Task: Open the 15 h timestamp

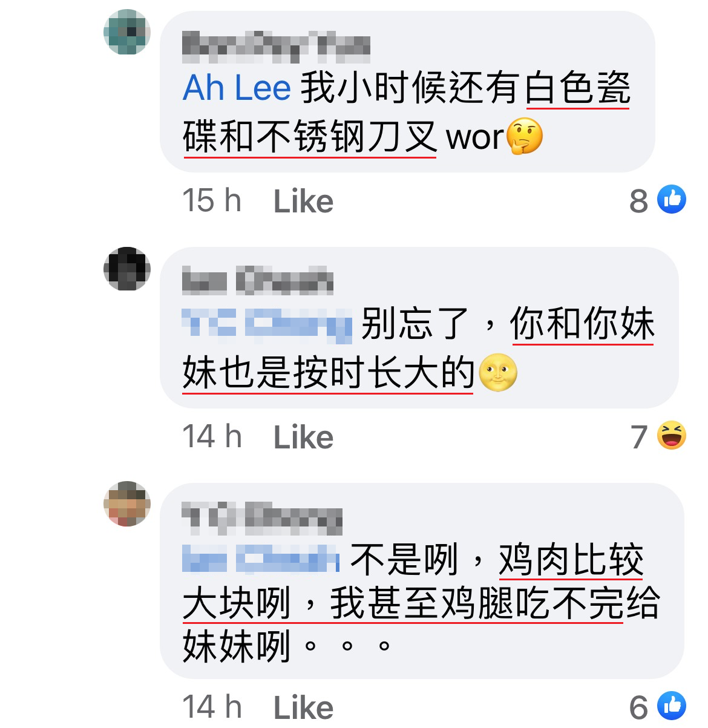Action: click(212, 201)
